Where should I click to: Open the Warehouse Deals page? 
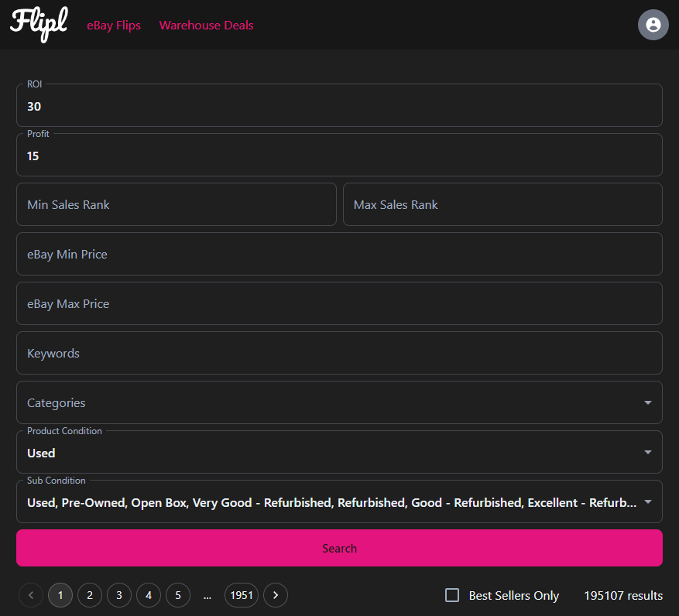click(206, 25)
